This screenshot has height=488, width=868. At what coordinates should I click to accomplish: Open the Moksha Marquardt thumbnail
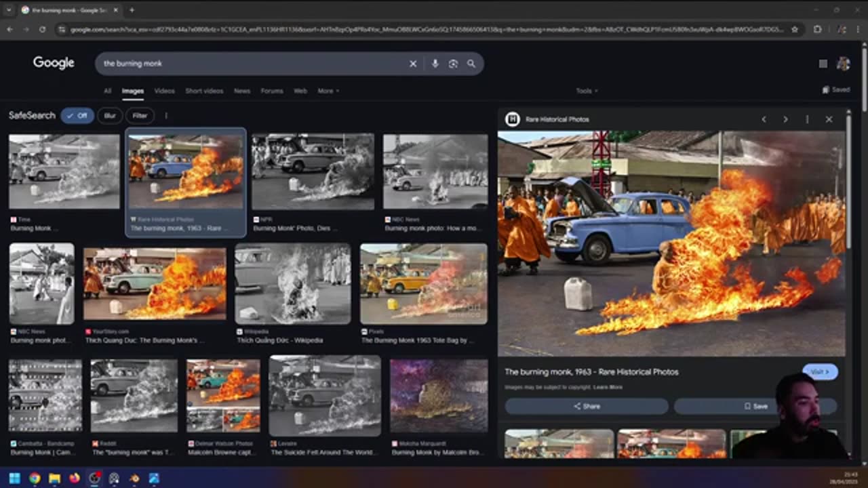[439, 396]
